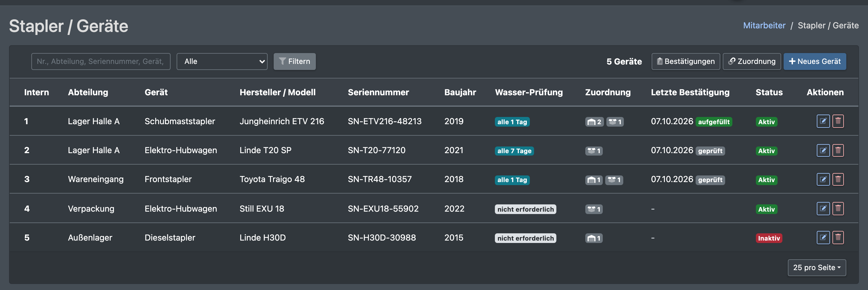Click the 'Intern' column header

tap(36, 92)
